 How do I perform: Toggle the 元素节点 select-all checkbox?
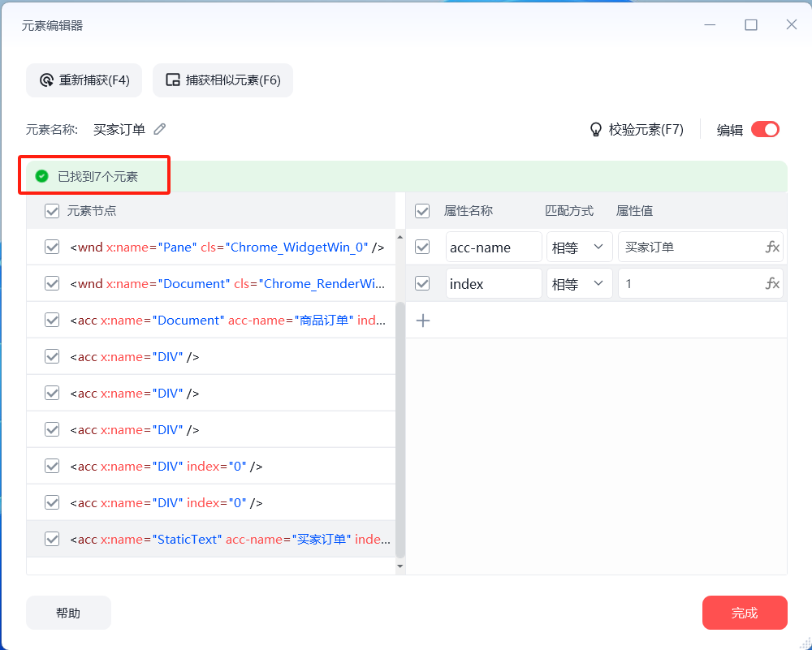pyautogui.click(x=52, y=211)
